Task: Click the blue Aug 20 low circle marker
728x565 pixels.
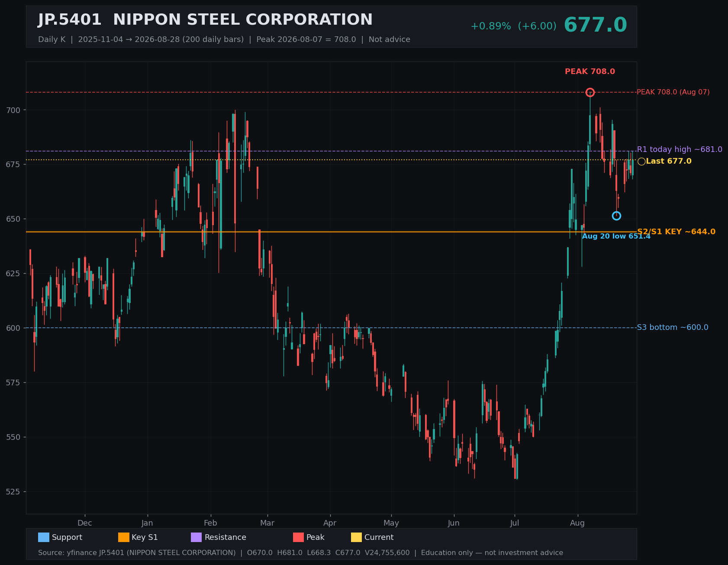Action: pyautogui.click(x=616, y=216)
